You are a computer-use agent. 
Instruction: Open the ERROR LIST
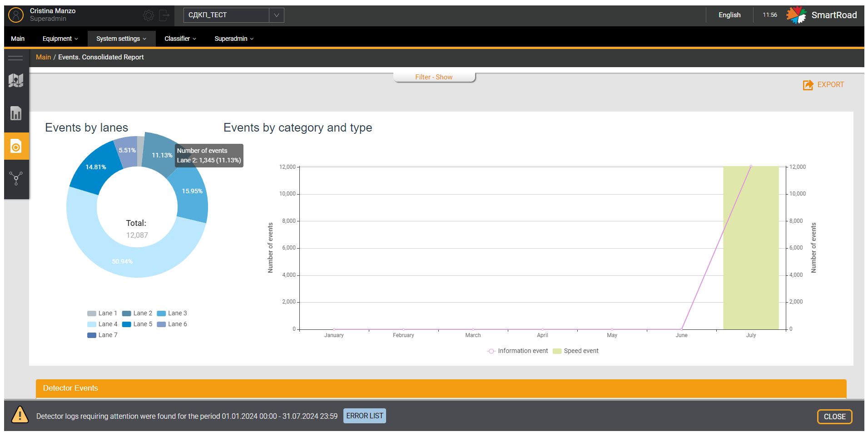[x=365, y=416]
